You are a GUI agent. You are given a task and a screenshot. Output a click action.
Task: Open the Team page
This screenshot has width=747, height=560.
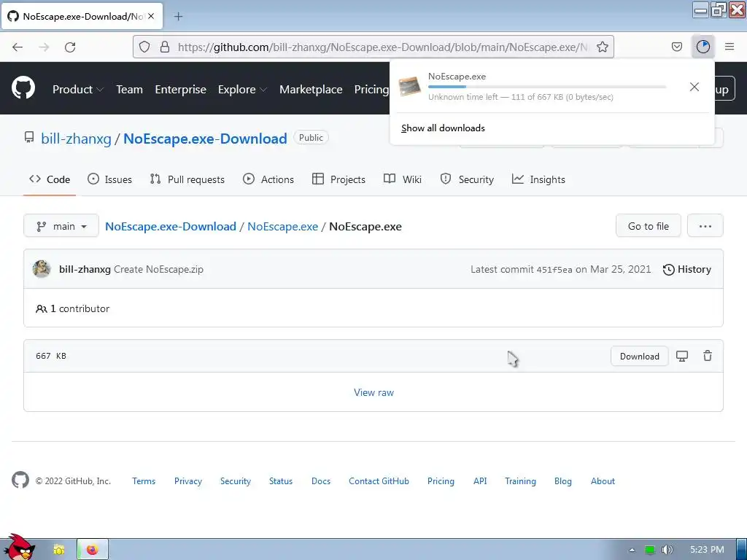pyautogui.click(x=129, y=90)
